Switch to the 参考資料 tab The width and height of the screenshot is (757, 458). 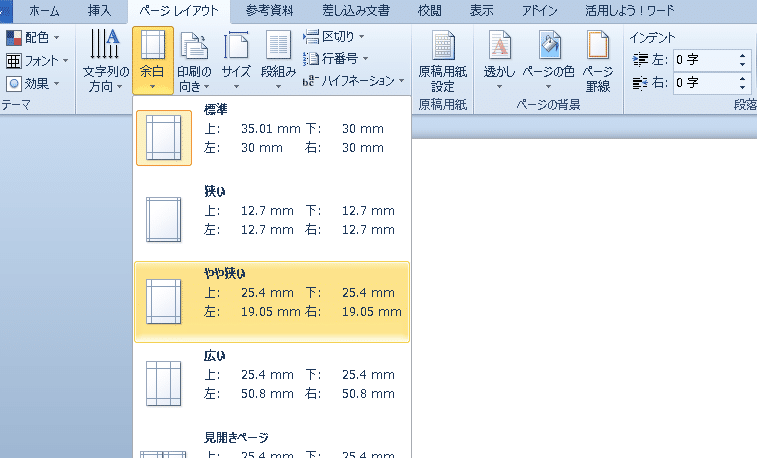273,11
